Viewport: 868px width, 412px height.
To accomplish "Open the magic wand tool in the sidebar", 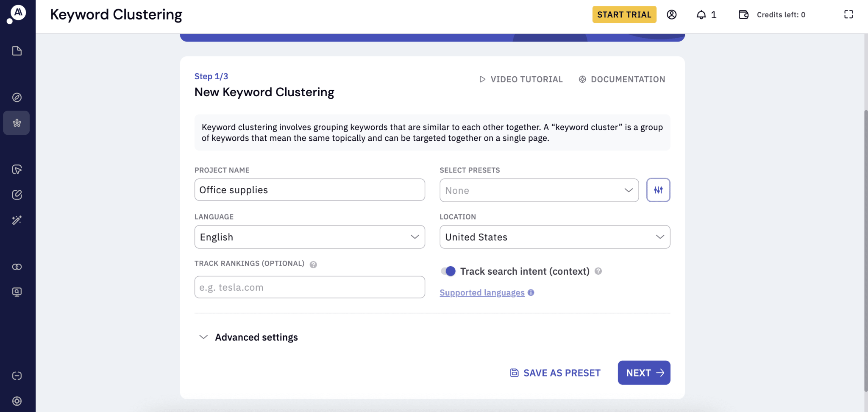I will pos(17,220).
